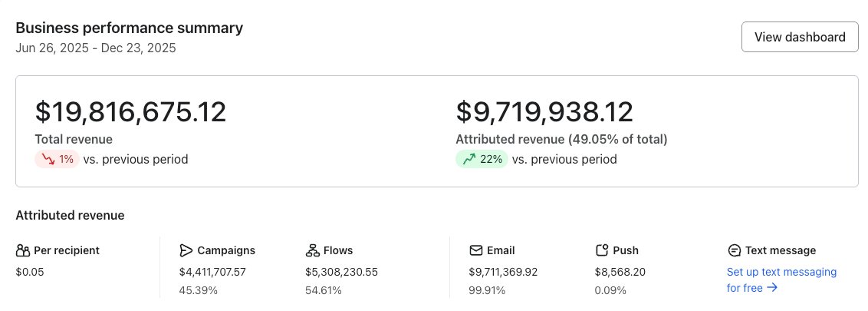Viewport: 868px width, 311px height.
Task: Click the $9,719,938.12 attributed revenue figure
Action: click(x=544, y=112)
